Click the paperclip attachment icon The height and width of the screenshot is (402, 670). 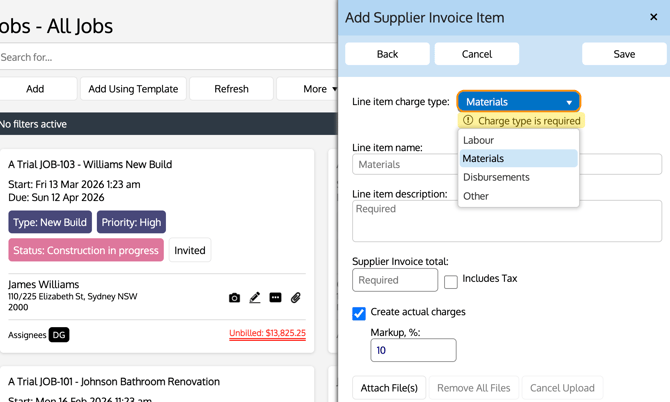coord(296,298)
